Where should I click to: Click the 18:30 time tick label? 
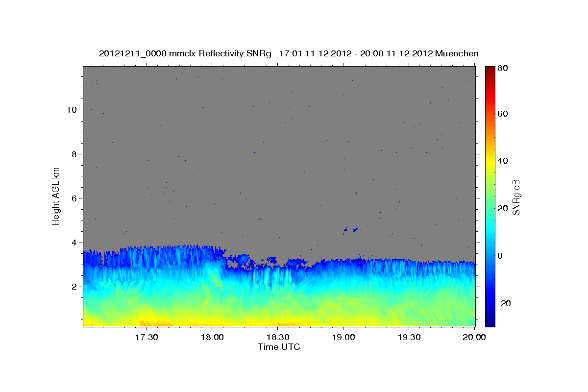[277, 337]
